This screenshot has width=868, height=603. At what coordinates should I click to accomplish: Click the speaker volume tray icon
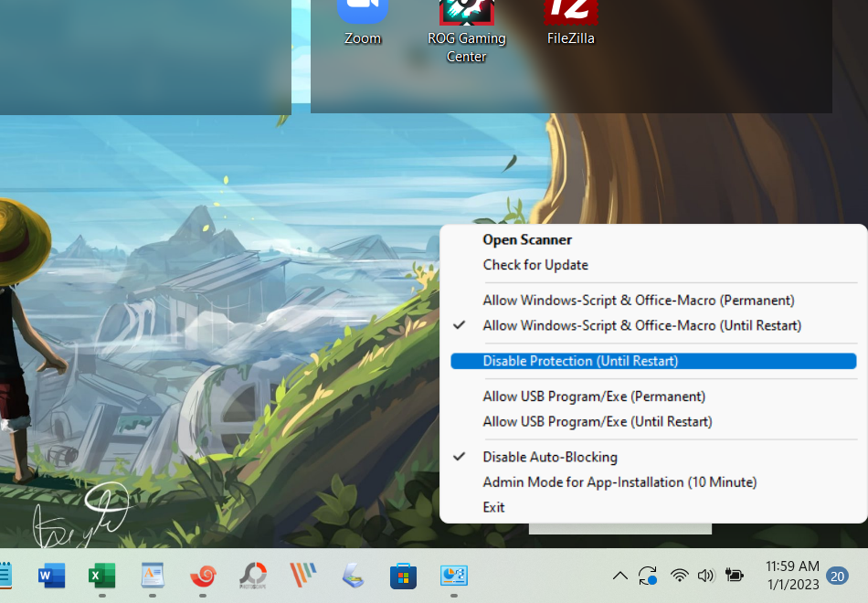pos(705,576)
